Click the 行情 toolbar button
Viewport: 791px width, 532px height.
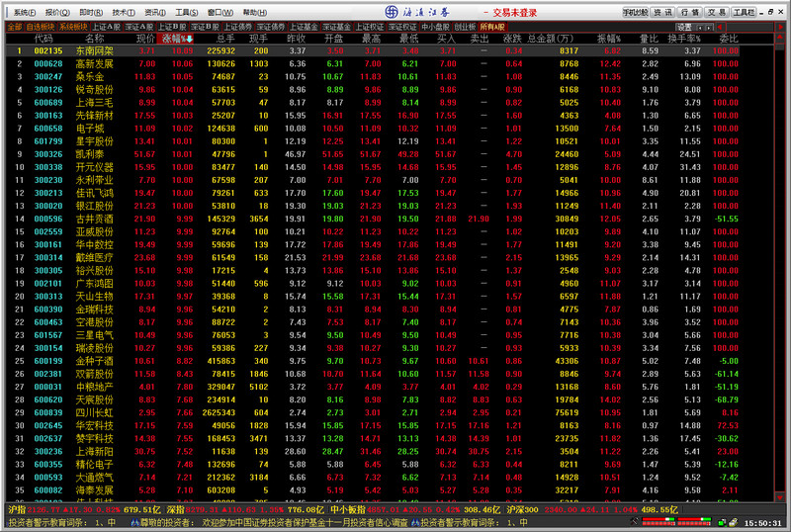[689, 12]
